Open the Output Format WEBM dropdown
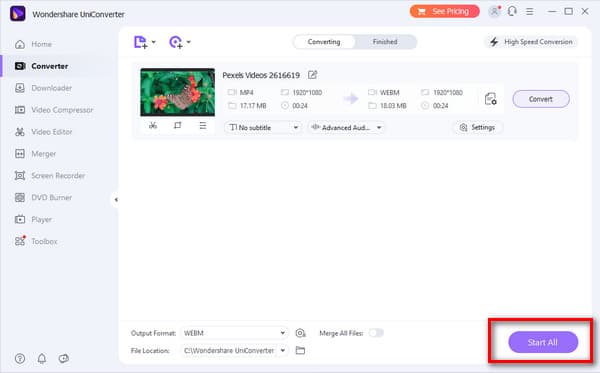The height and width of the screenshot is (373, 600). point(234,333)
